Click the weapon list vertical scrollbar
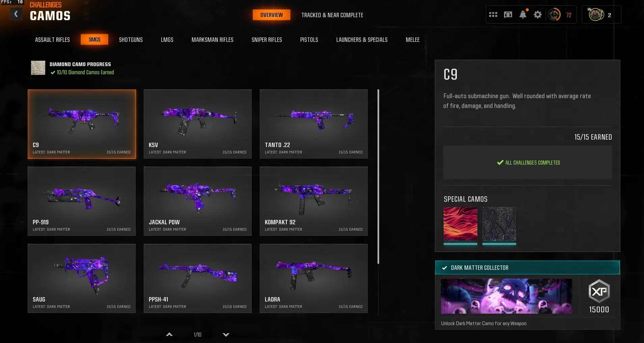Screen dimensions: 644x343 point(378,176)
